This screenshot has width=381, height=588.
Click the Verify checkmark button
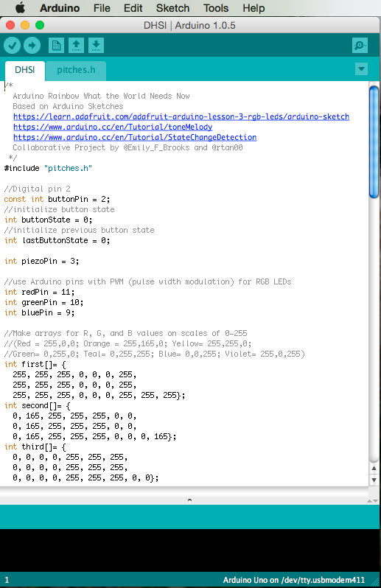pos(12,46)
